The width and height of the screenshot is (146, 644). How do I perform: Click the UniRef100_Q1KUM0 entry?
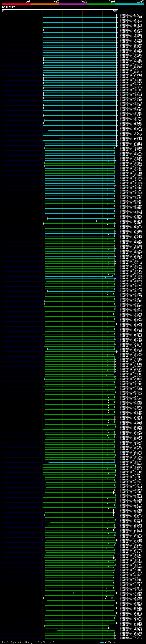click(x=131, y=100)
